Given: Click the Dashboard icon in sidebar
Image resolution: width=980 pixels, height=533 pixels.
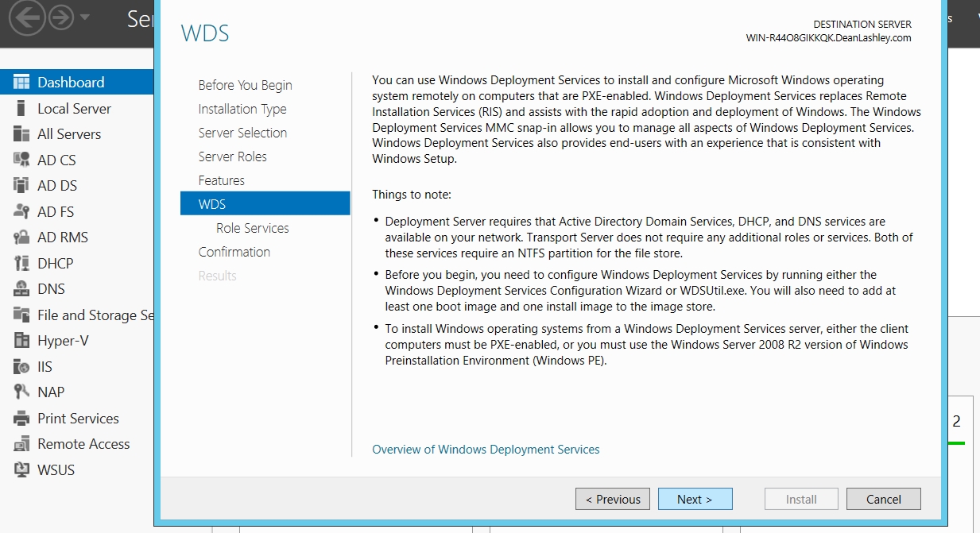Looking at the screenshot, I should pyautogui.click(x=21, y=83).
